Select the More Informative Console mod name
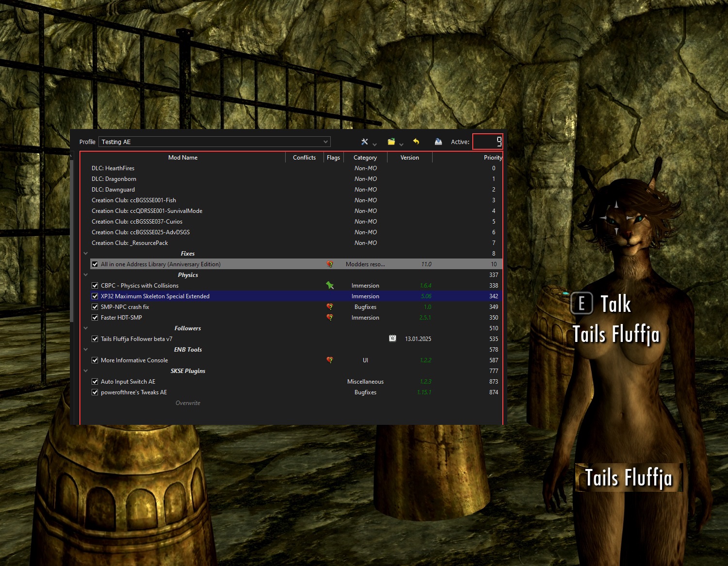This screenshot has height=566, width=728. [134, 360]
